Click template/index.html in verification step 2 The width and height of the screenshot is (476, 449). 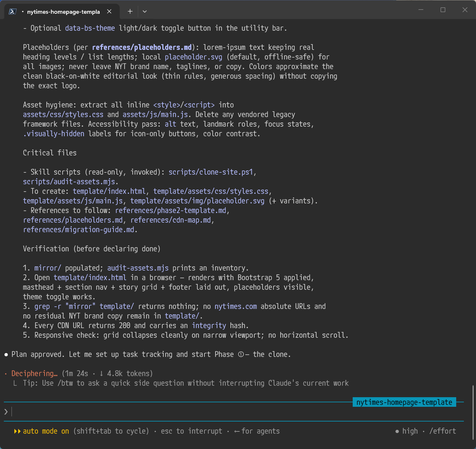click(90, 278)
